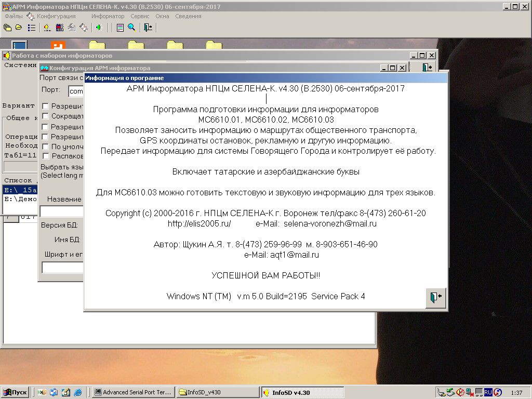
Task: Select the E:\_15a row in list
Action: (x=20, y=190)
